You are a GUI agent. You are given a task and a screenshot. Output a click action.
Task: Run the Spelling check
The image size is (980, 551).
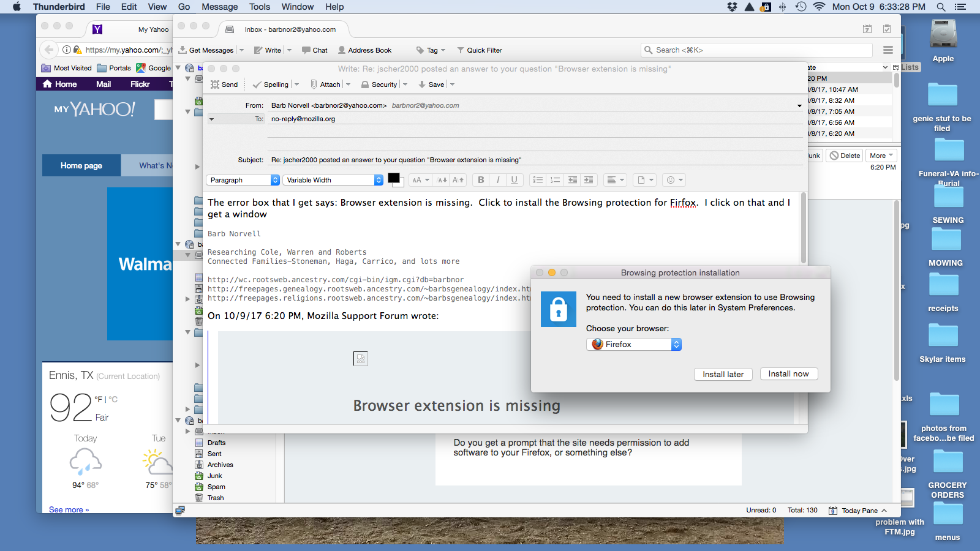pyautogui.click(x=271, y=84)
